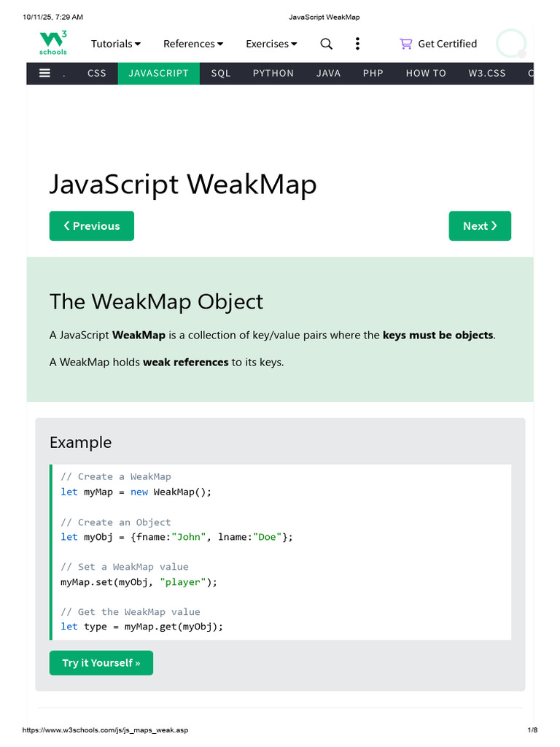Click the code line 'let type = myMap.get(myObj);'
560x747 pixels.
[141, 627]
